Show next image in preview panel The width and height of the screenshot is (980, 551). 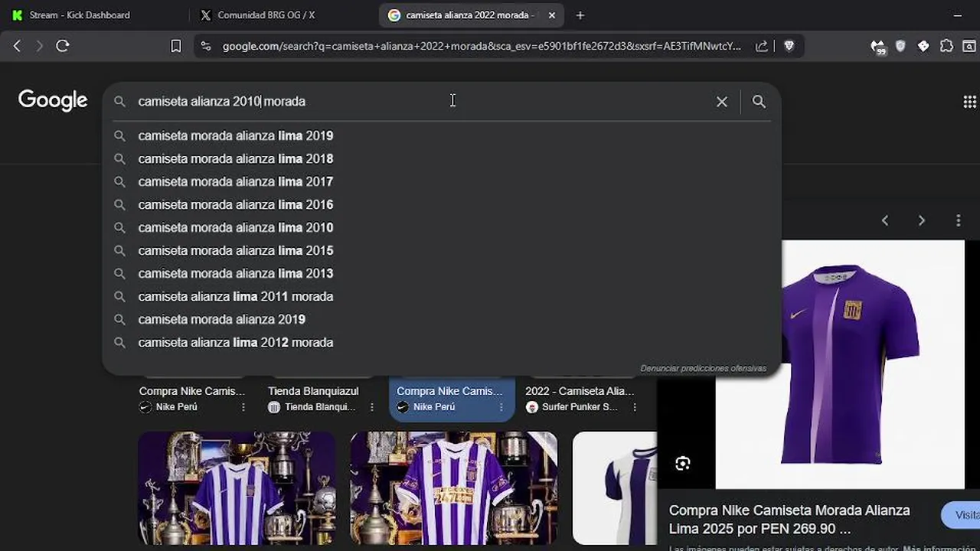coord(922,220)
